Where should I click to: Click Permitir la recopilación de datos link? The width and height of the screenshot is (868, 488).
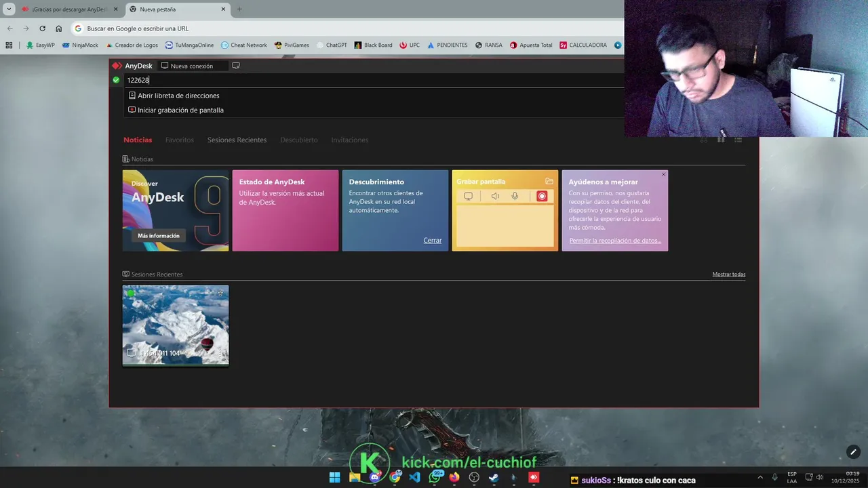click(x=615, y=241)
